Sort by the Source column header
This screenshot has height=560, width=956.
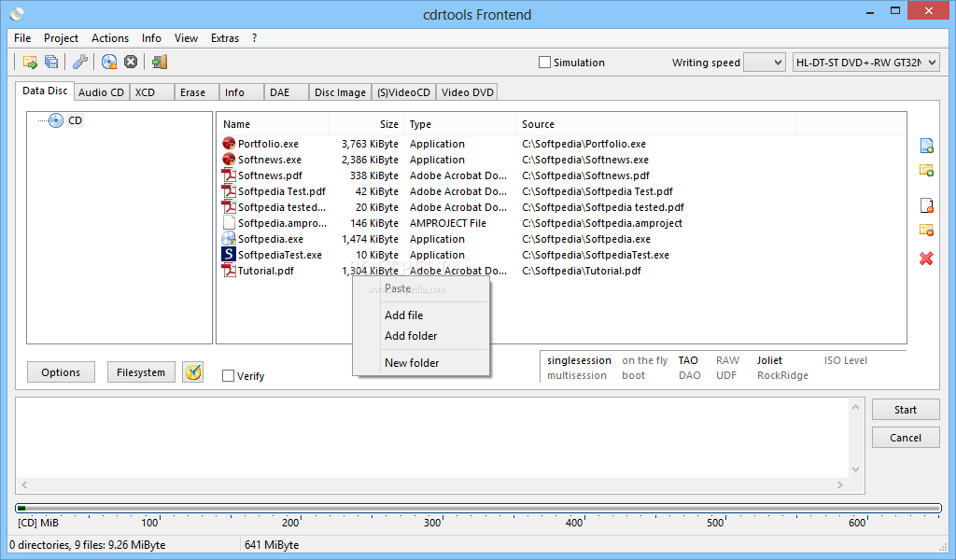tap(656, 124)
